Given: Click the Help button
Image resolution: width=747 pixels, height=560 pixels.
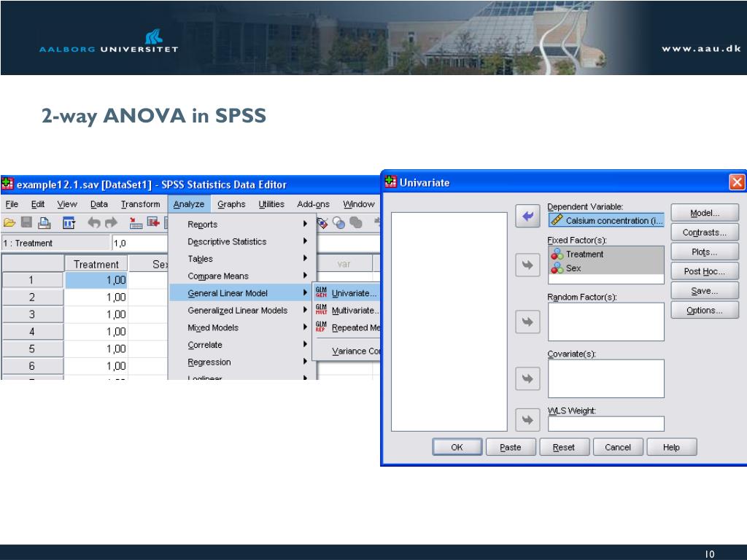Looking at the screenshot, I should (671, 447).
